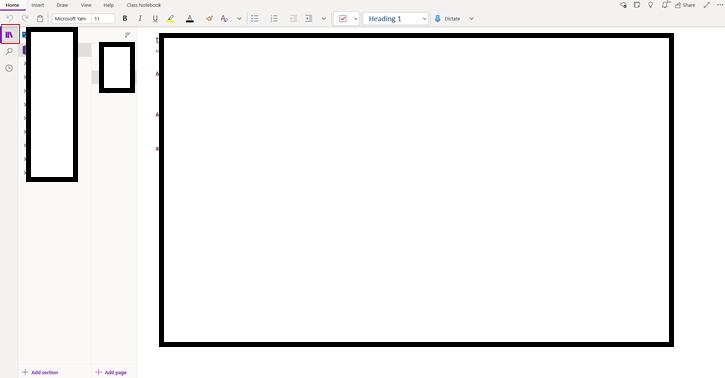The height and width of the screenshot is (378, 725).
Task: Start Dictate with microphone button
Action: [447, 18]
